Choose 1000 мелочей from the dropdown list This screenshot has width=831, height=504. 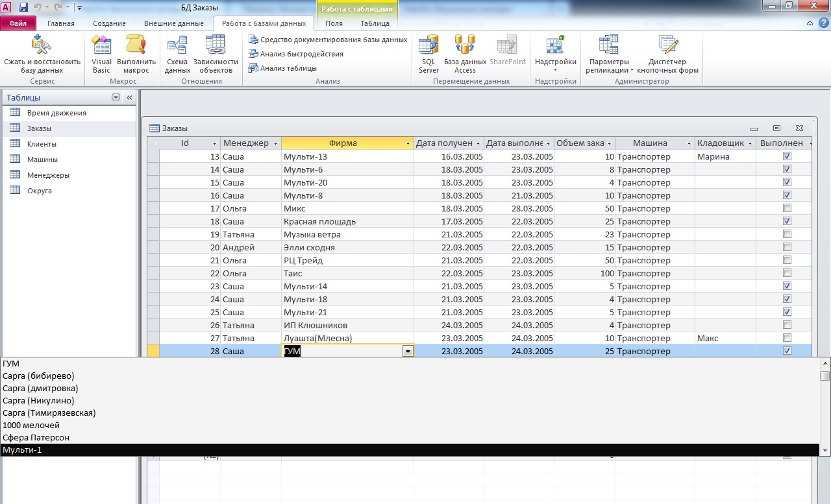click(x=410, y=425)
